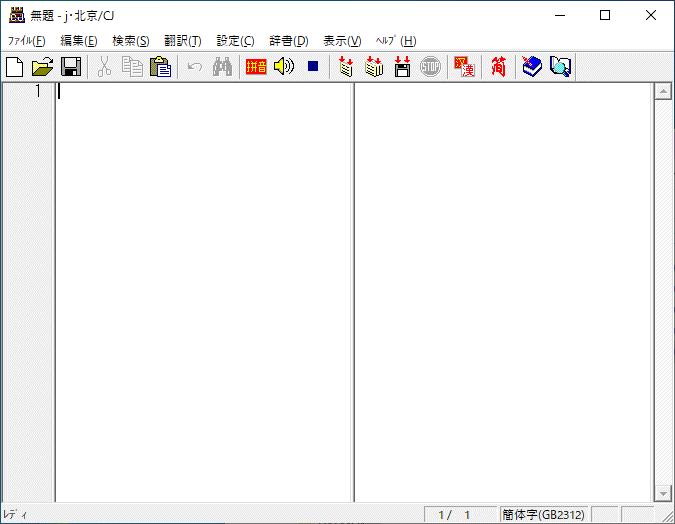
Task: Toggle pinyin display with the 拼音 icon
Action: click(x=256, y=67)
